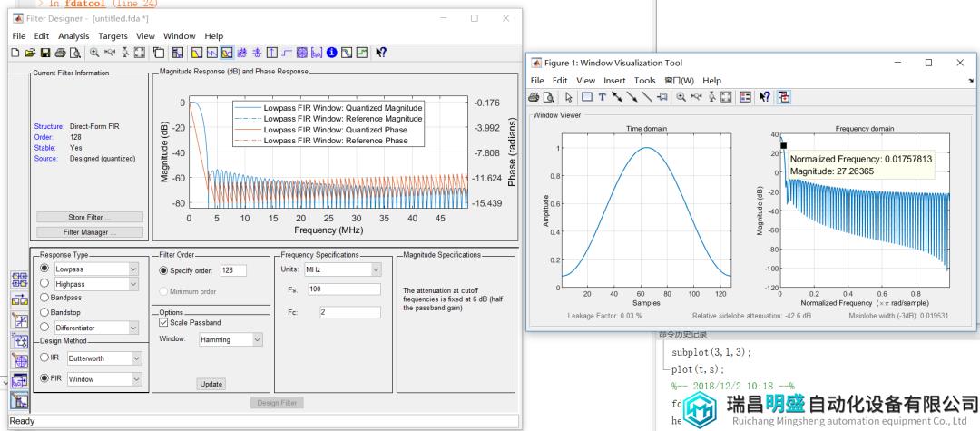This screenshot has width=980, height=431.
Task: Select the Filter Designer Full View Analysis icon
Action: 159,54
